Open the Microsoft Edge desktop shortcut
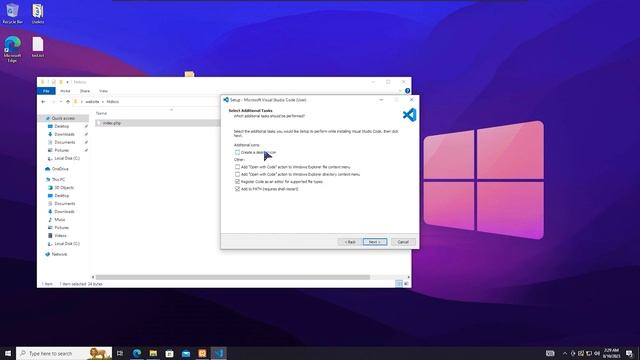The height and width of the screenshot is (360, 640). pos(13,49)
